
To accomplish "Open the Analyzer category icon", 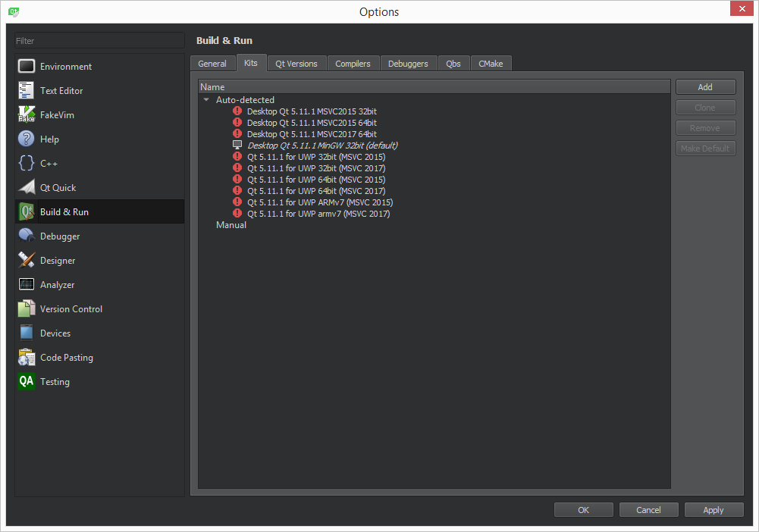I will (27, 285).
